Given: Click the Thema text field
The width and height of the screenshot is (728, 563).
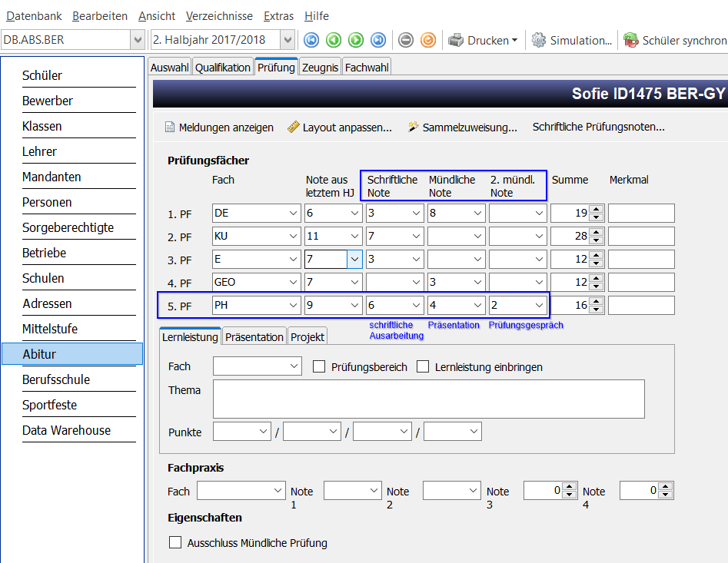Looking at the screenshot, I should 428,399.
